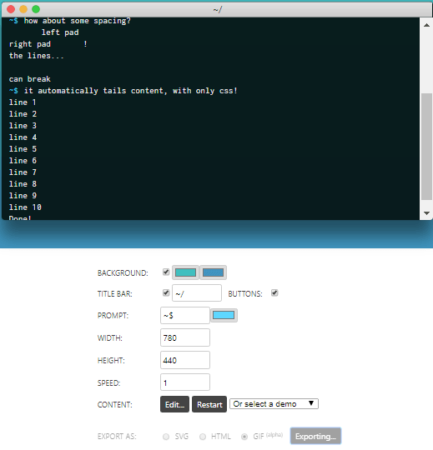Click the Height field showing 440
Viewport: 433px width, 450px height.
185,360
